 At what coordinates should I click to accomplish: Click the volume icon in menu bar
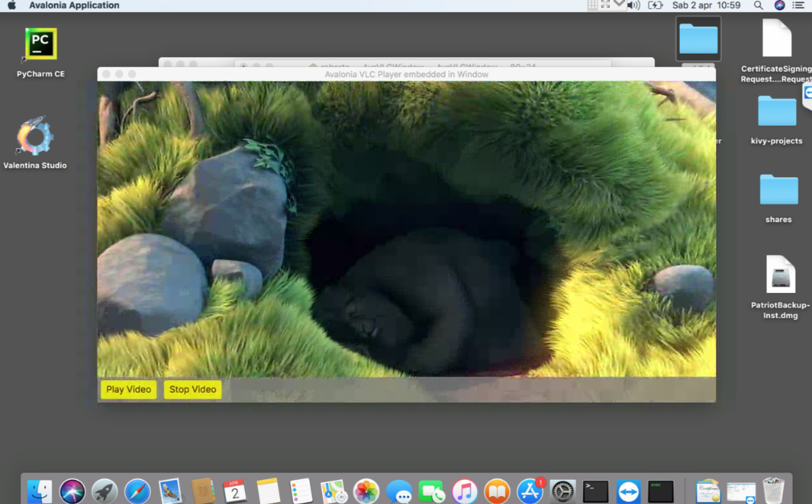pyautogui.click(x=634, y=5)
